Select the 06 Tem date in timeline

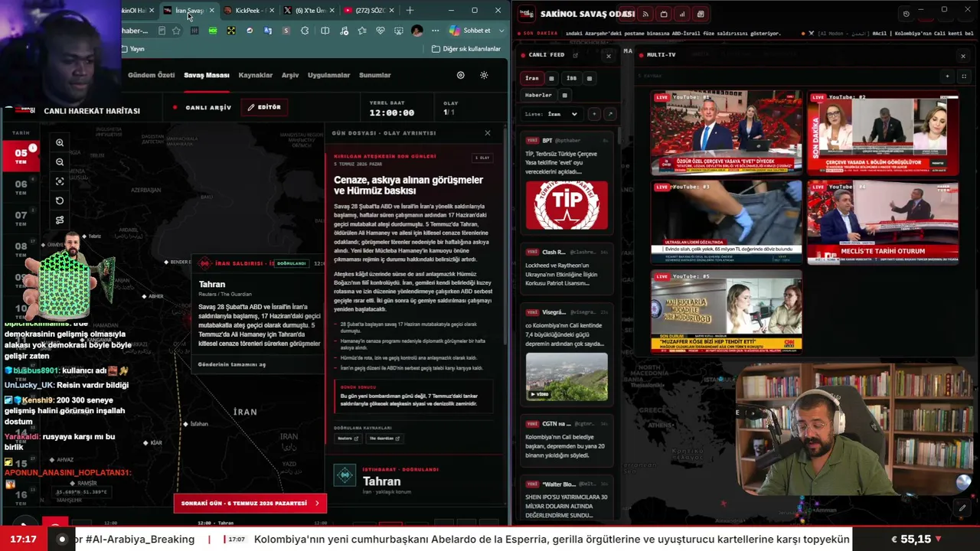coord(21,187)
